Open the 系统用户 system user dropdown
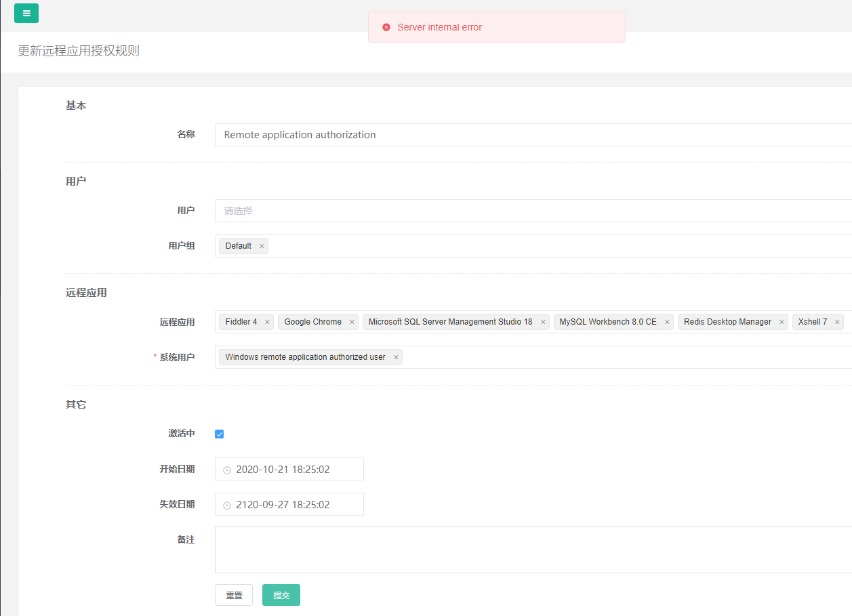852x616 pixels. [542, 357]
